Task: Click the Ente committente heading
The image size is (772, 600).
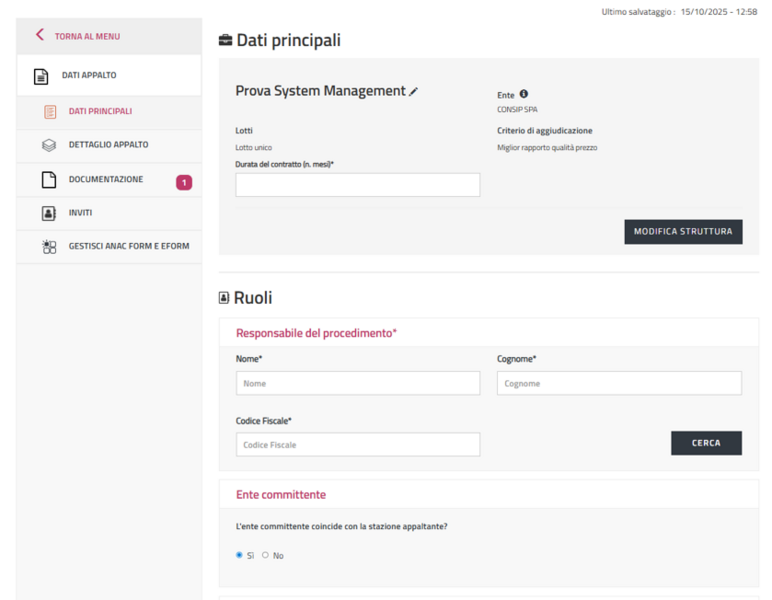Action: (281, 495)
